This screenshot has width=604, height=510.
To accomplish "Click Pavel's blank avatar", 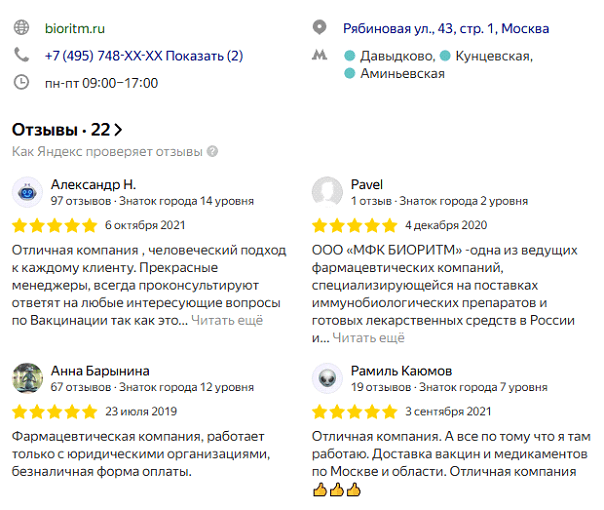I will coord(327,192).
